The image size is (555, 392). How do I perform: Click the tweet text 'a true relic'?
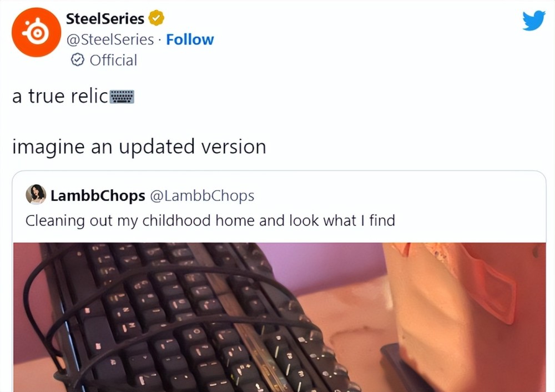click(60, 96)
